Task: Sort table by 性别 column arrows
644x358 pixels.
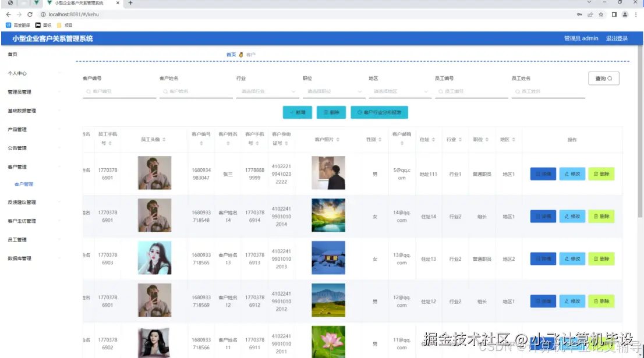Action: pyautogui.click(x=380, y=140)
